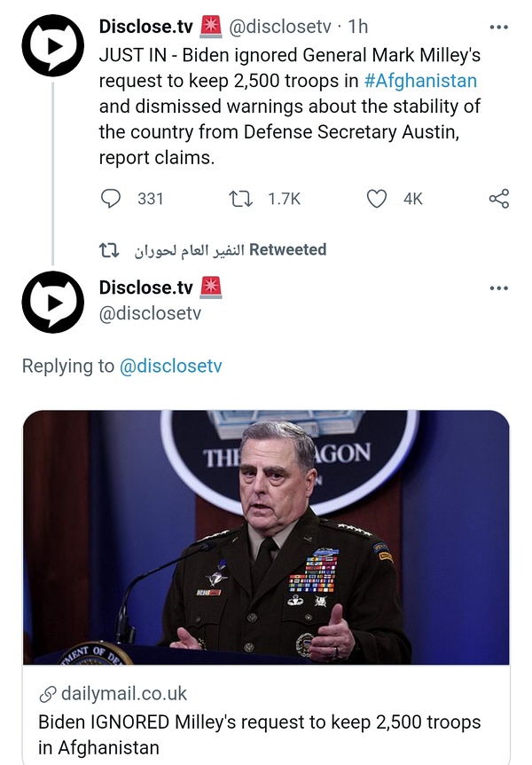Open the first tweet's three-dot menu

point(499,28)
